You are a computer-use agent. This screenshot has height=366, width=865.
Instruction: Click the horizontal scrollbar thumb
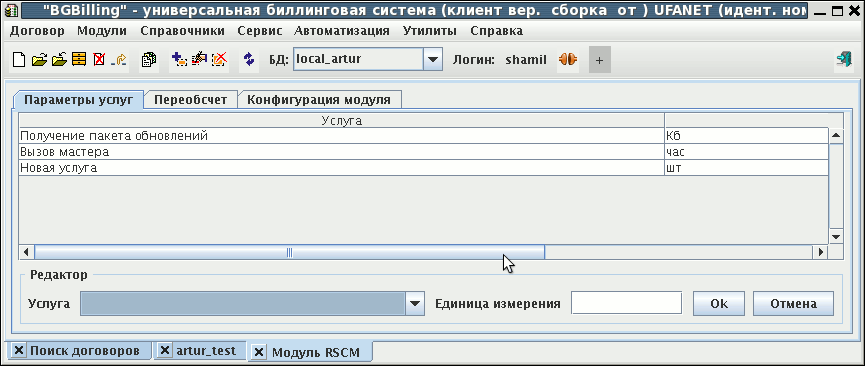[290, 252]
